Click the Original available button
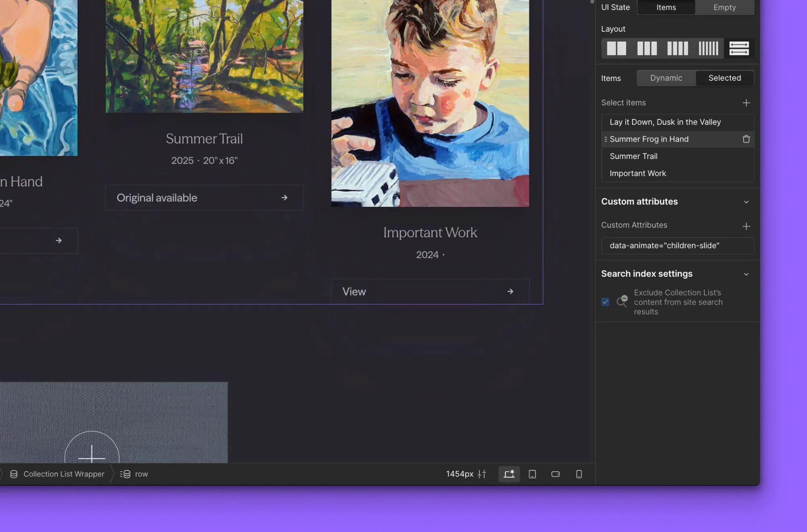This screenshot has height=532, width=807. click(204, 198)
